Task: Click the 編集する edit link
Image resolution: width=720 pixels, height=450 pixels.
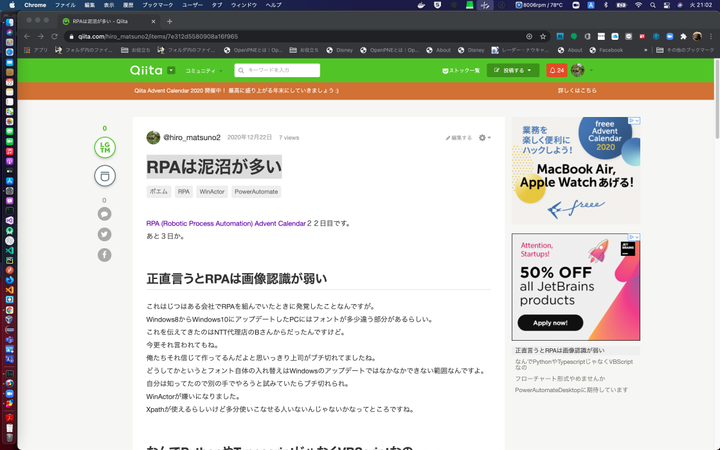Action: pos(459,137)
